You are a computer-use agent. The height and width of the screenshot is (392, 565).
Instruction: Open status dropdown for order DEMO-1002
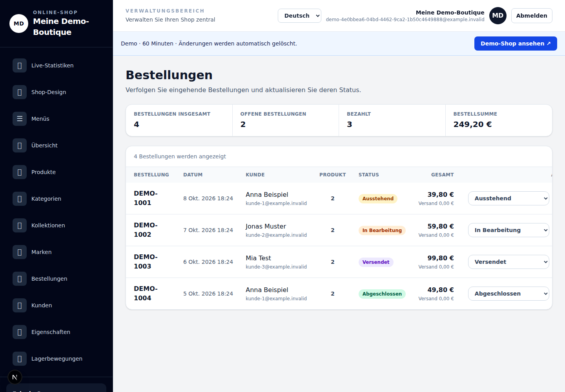pos(508,230)
